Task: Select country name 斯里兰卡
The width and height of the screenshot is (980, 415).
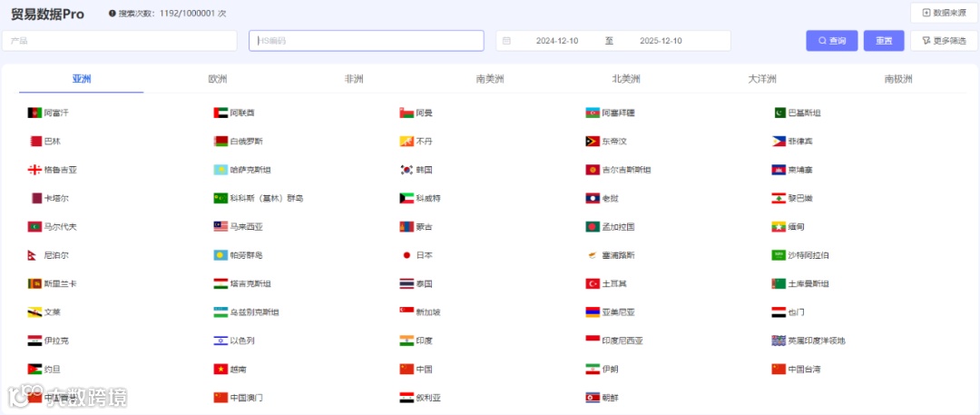Action: [x=61, y=283]
